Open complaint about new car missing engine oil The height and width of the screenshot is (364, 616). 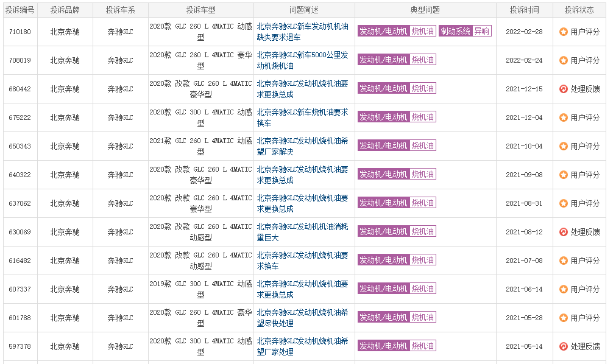(x=302, y=32)
